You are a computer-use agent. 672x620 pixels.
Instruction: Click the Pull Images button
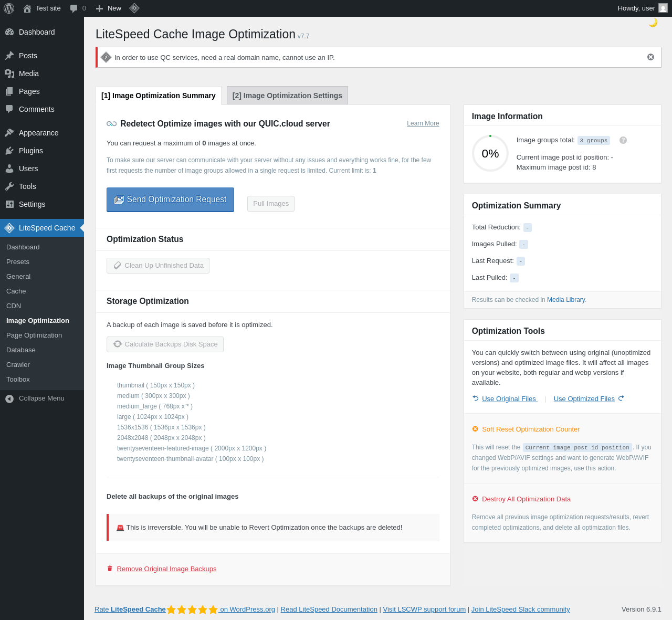click(271, 204)
